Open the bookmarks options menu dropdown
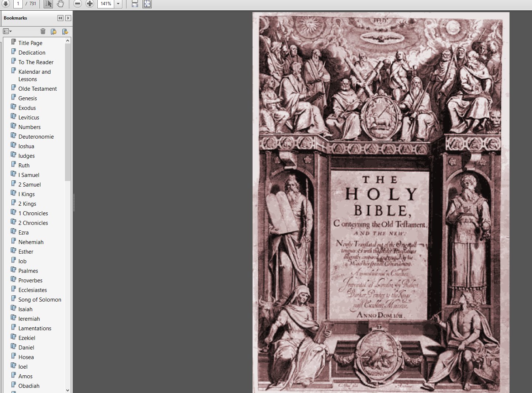 (7, 31)
